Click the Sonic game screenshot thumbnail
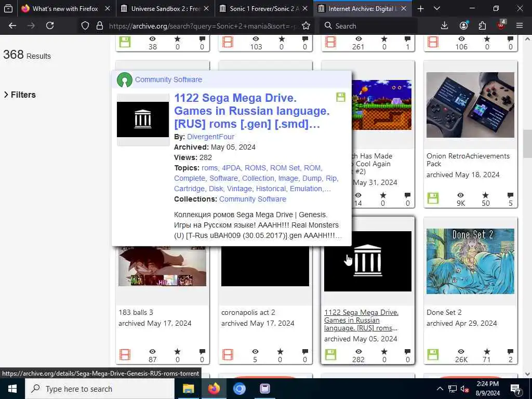Image resolution: width=532 pixels, height=399 pixels. tap(381, 105)
